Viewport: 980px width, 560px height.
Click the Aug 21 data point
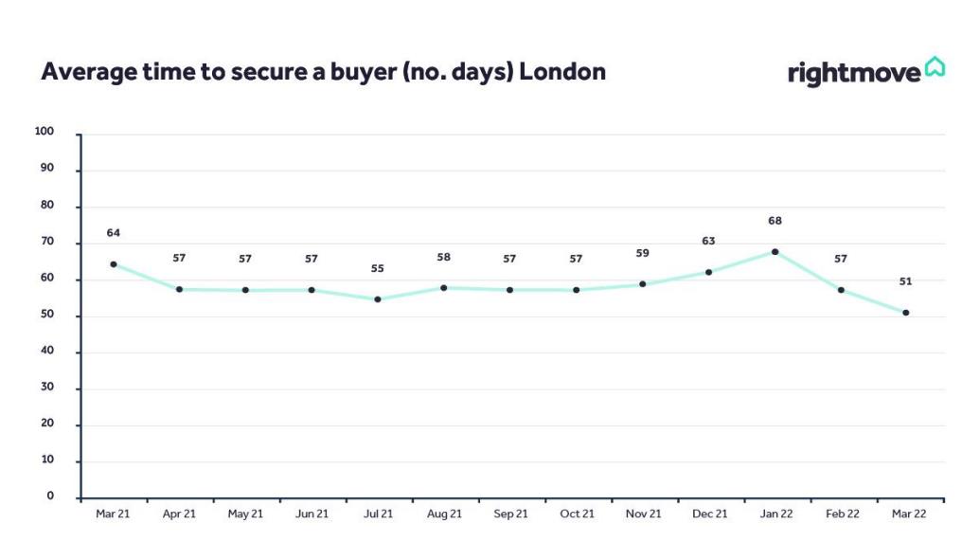pos(444,288)
